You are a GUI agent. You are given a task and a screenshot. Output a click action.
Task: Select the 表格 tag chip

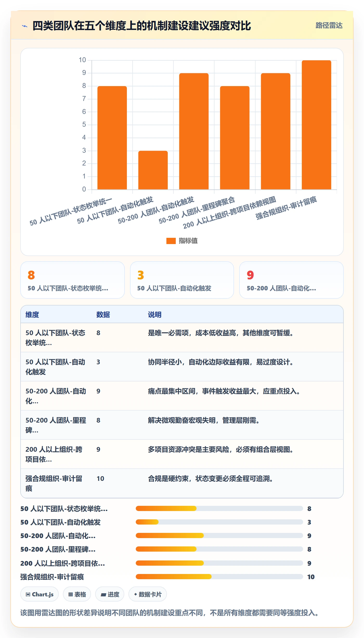pos(77,594)
